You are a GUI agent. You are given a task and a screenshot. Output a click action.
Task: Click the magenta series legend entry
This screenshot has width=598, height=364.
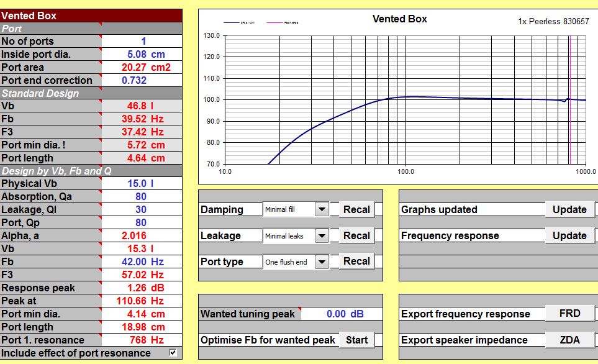[283, 22]
